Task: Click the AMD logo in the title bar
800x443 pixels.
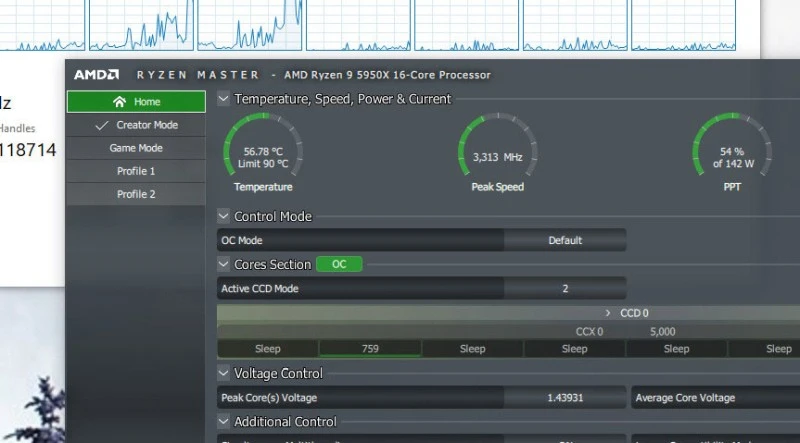Action: coord(96,75)
